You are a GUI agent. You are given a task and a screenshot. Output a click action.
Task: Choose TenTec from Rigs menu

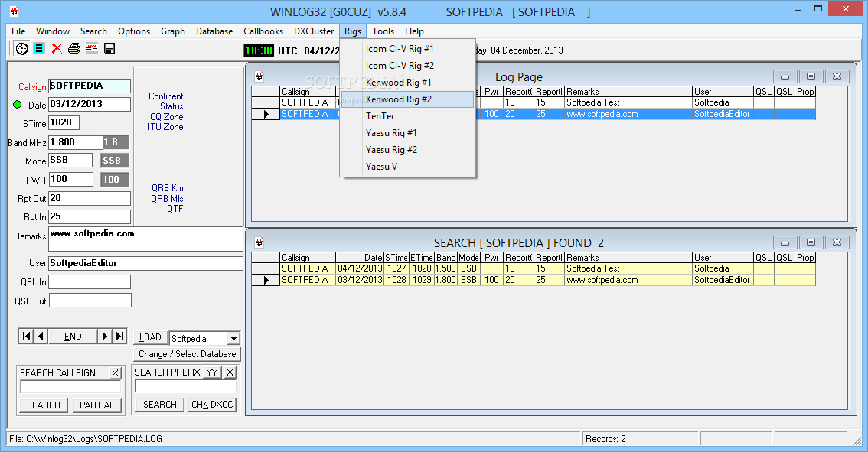407,116
